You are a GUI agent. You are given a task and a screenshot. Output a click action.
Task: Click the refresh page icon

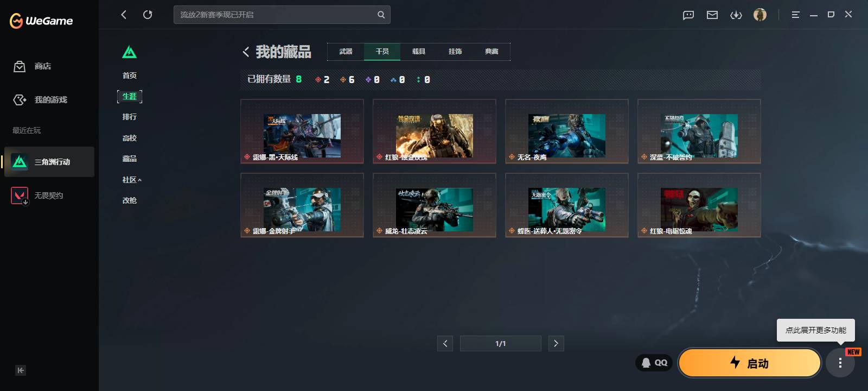[148, 15]
